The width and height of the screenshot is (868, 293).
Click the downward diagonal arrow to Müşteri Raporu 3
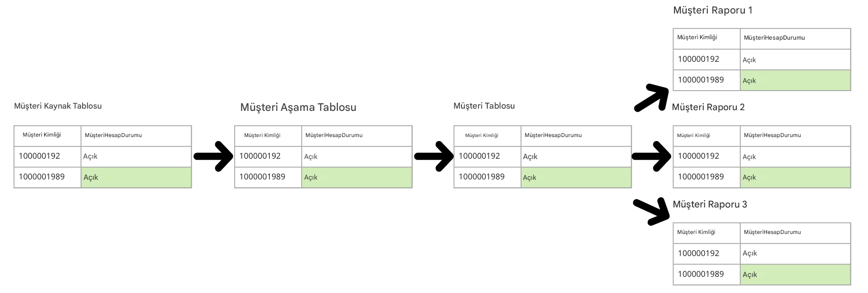tap(651, 211)
